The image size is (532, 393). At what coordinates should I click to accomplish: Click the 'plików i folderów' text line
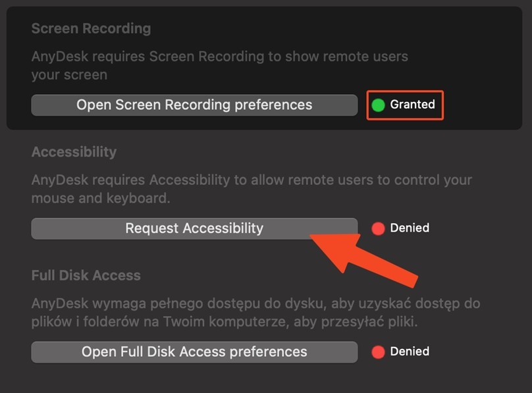point(225,322)
